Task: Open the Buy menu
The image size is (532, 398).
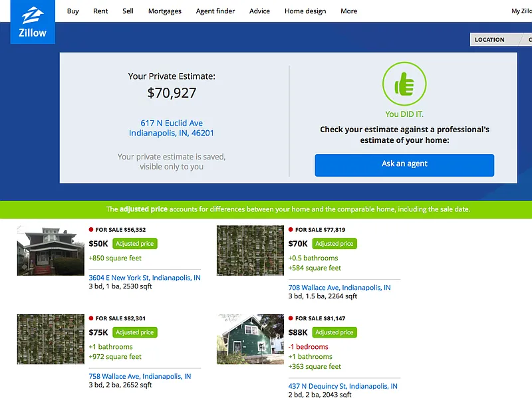Action: coord(73,11)
